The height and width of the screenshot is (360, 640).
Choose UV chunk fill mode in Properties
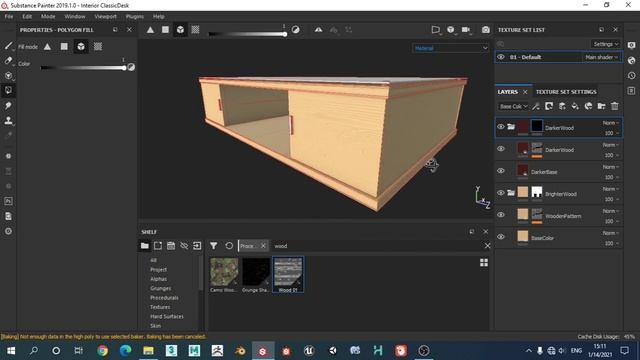pyautogui.click(x=98, y=47)
